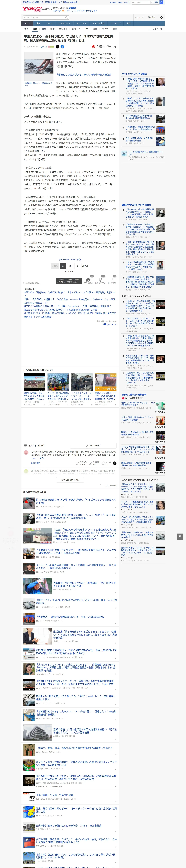Viewport: 186px width, 868px height.
Task: Click the 記事に関する報告 report icon link
Action: [x=31, y=283]
